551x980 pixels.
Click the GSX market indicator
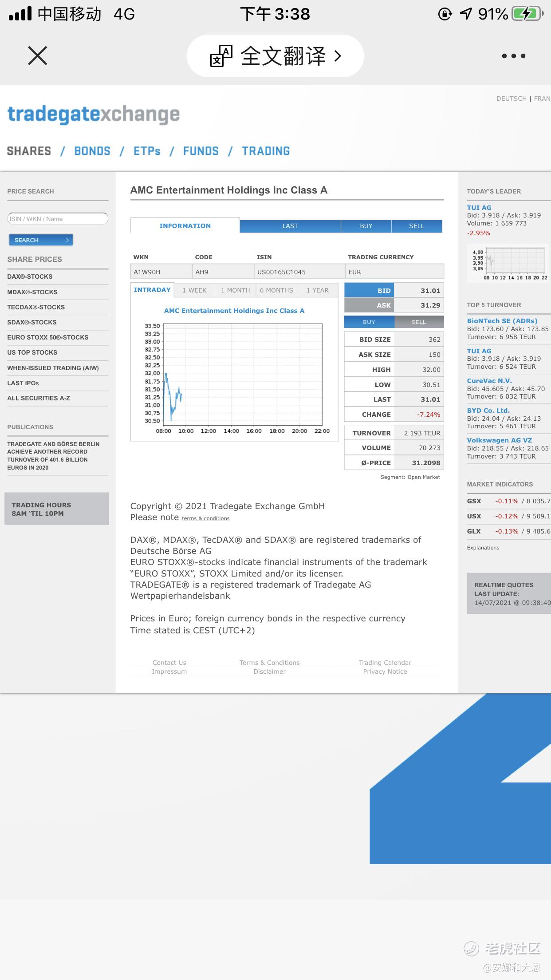(474, 501)
